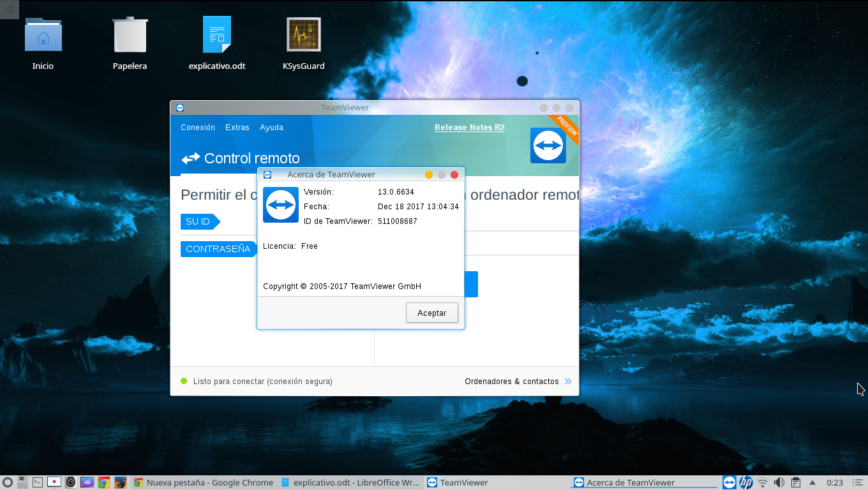Click TeamViewer logo in main window header
The height and width of the screenshot is (490, 868).
(548, 145)
